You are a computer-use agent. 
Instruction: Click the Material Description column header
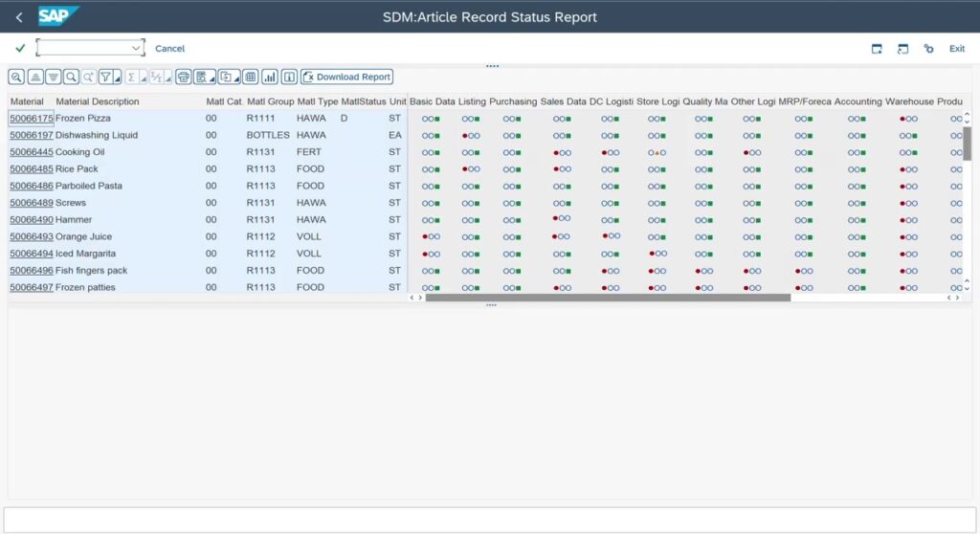pyautogui.click(x=97, y=101)
